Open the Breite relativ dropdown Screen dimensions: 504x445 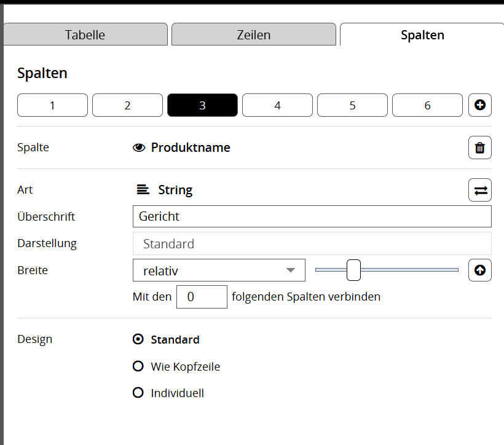(219, 270)
